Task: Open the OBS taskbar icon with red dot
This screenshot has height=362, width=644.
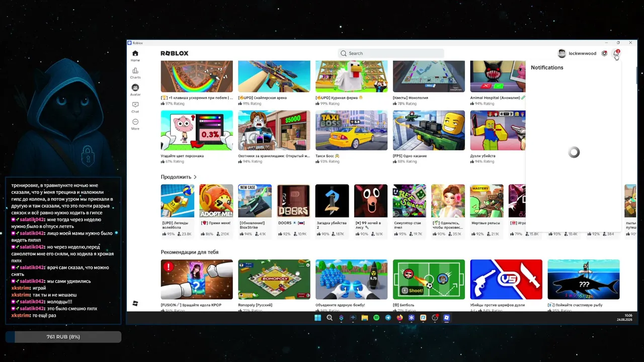Action: pos(435,318)
